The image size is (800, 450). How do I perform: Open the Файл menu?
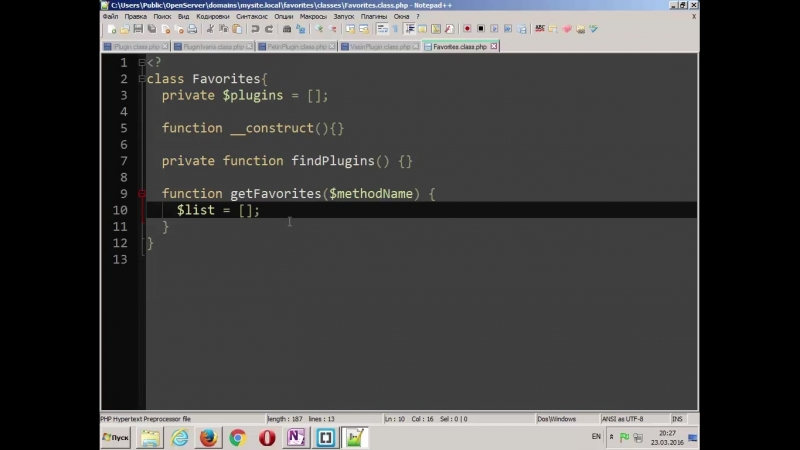[x=110, y=16]
